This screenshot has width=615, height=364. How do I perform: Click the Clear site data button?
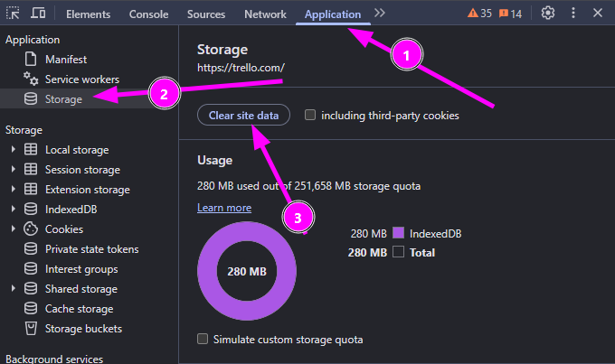point(243,116)
